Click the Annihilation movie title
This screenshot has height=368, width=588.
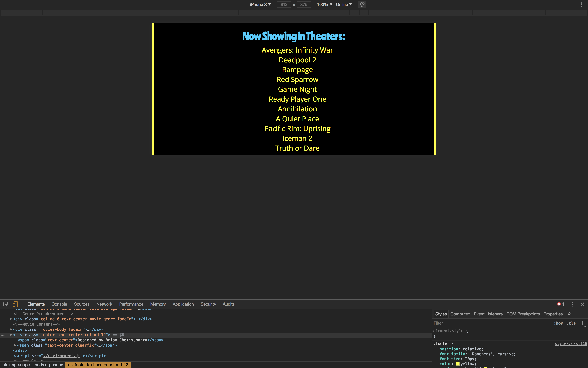click(x=297, y=109)
